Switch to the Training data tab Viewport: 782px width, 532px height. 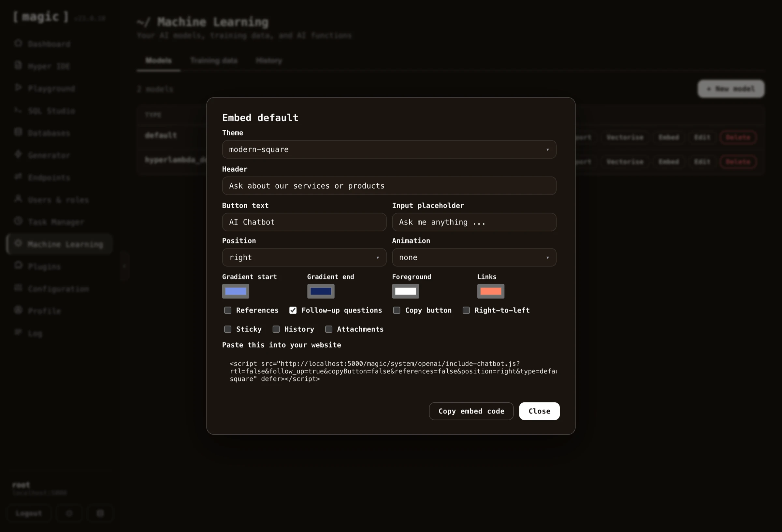(214, 61)
